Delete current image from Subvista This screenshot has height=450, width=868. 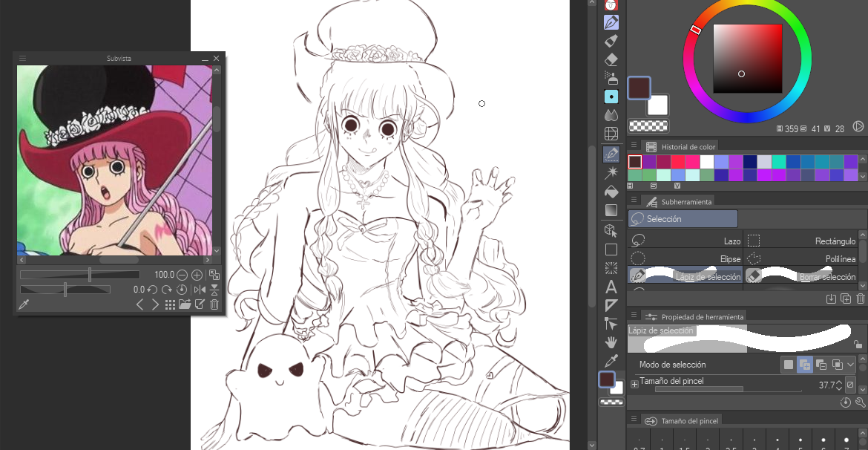[214, 304]
